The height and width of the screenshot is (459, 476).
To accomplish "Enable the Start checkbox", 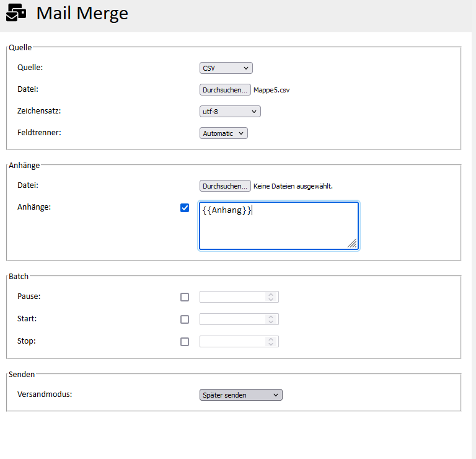I will click(x=185, y=319).
